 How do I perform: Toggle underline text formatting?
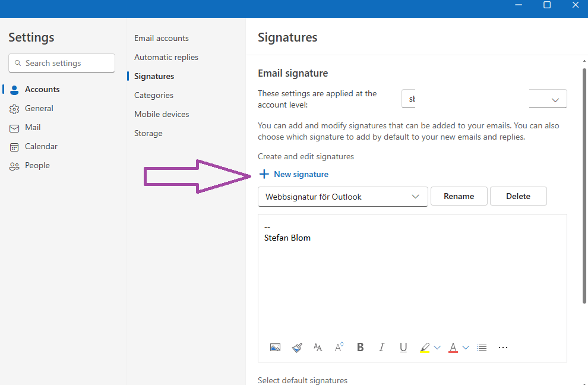tap(403, 347)
